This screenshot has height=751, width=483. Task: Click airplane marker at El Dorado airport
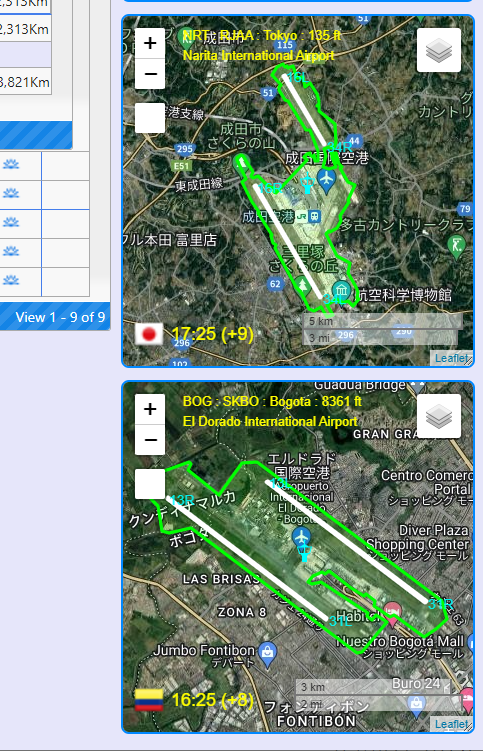tap(301, 538)
